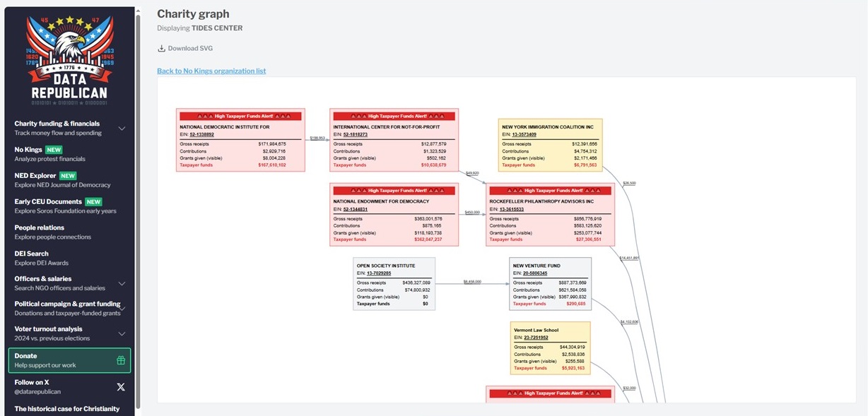Click the Donate button
Image resolution: width=868 pixels, height=416 pixels.
click(x=69, y=360)
